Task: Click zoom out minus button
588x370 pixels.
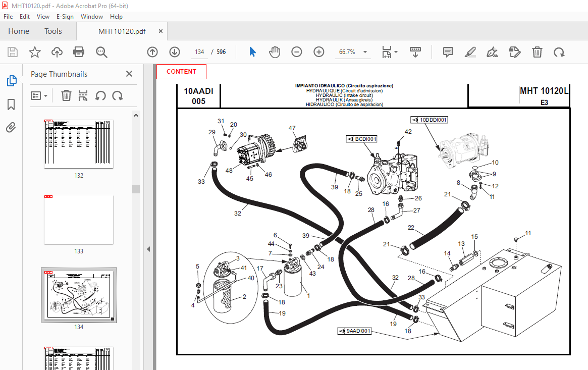Action: 296,51
